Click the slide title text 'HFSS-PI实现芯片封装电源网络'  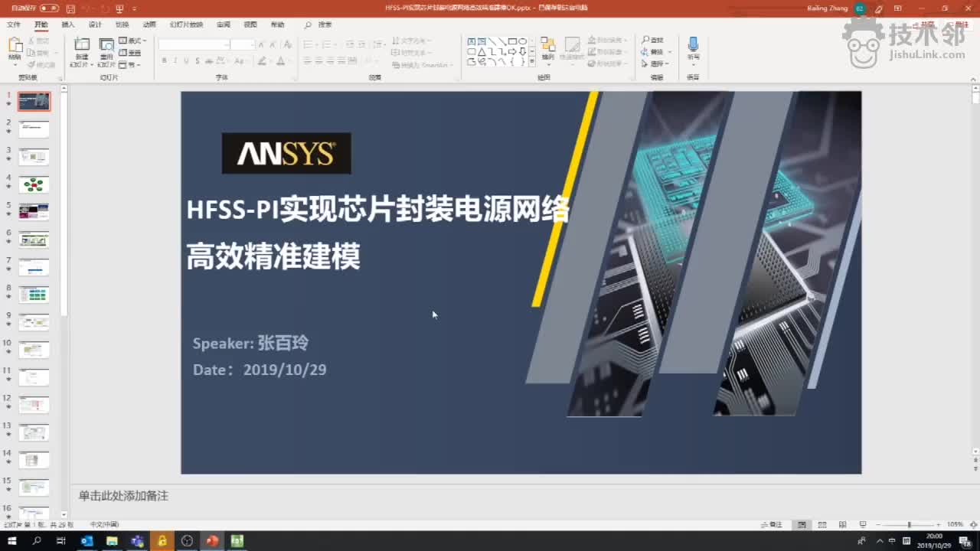pyautogui.click(x=377, y=210)
